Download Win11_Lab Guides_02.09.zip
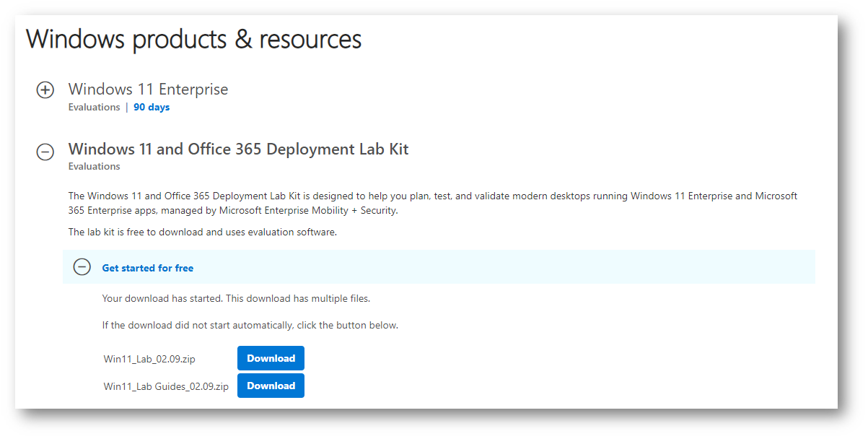This screenshot has height=439, width=868. [271, 386]
